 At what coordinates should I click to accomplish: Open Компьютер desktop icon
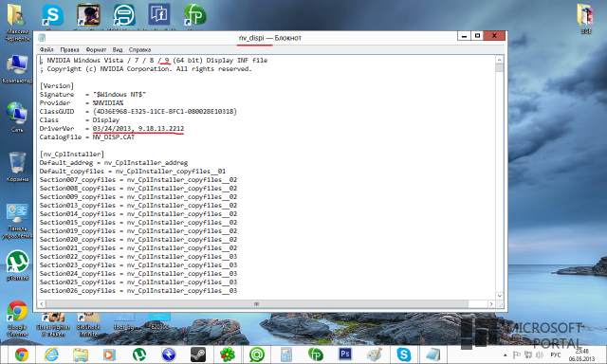click(17, 69)
